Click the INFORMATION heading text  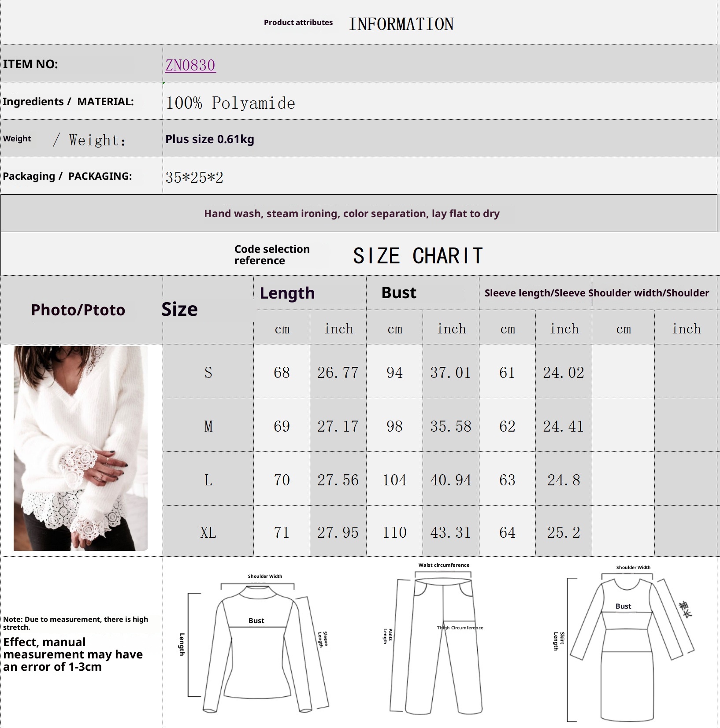(x=401, y=24)
